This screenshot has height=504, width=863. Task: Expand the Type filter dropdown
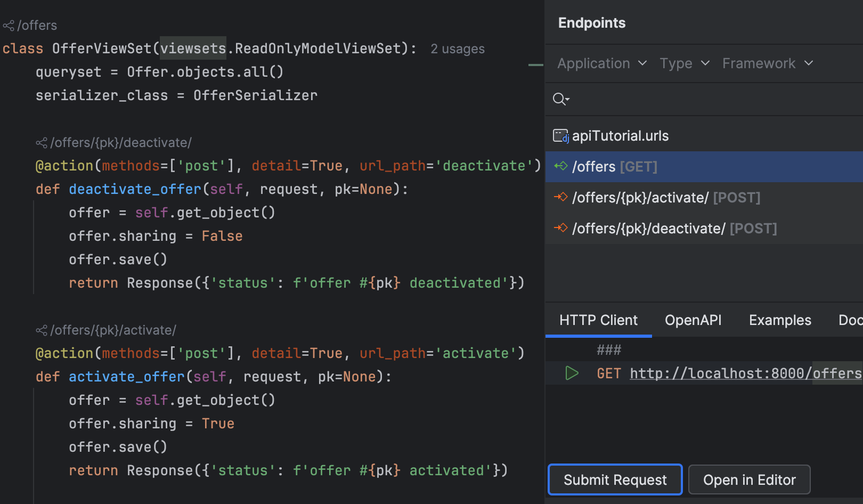pos(685,63)
